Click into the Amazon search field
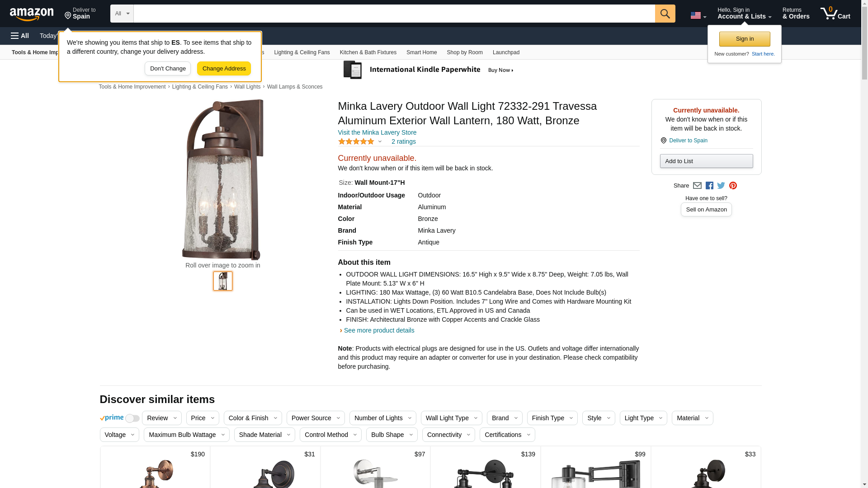 pyautogui.click(x=394, y=14)
